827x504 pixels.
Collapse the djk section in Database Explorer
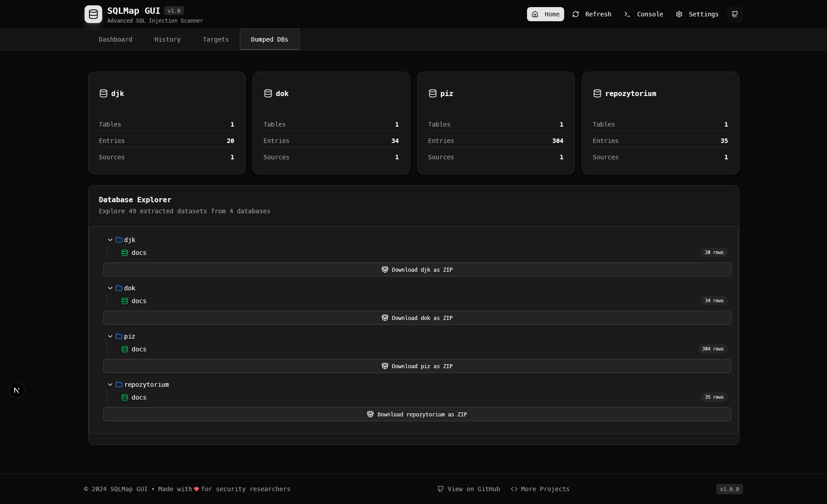[x=110, y=239]
